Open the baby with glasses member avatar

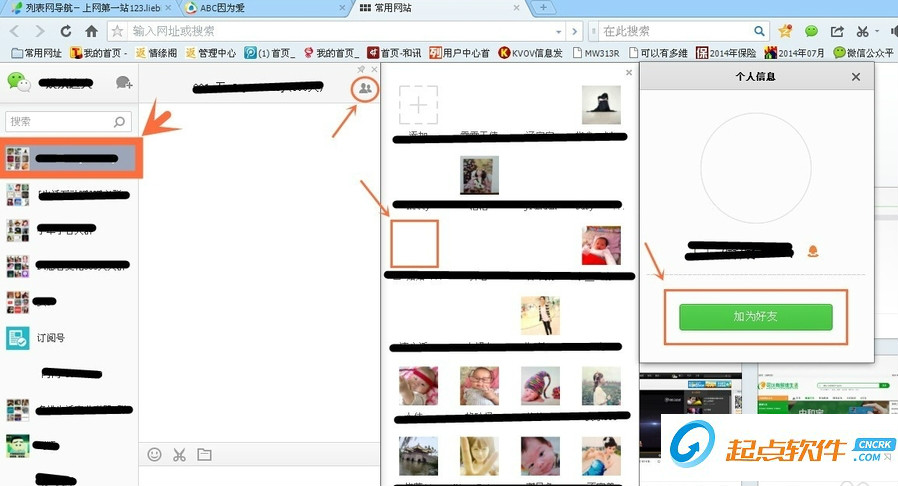(479, 386)
